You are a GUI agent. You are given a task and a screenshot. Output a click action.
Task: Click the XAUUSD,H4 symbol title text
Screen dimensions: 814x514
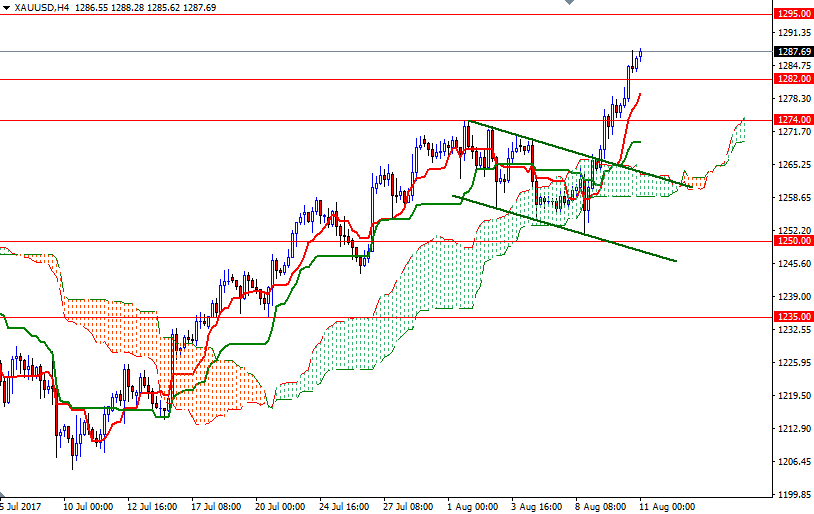click(x=42, y=8)
